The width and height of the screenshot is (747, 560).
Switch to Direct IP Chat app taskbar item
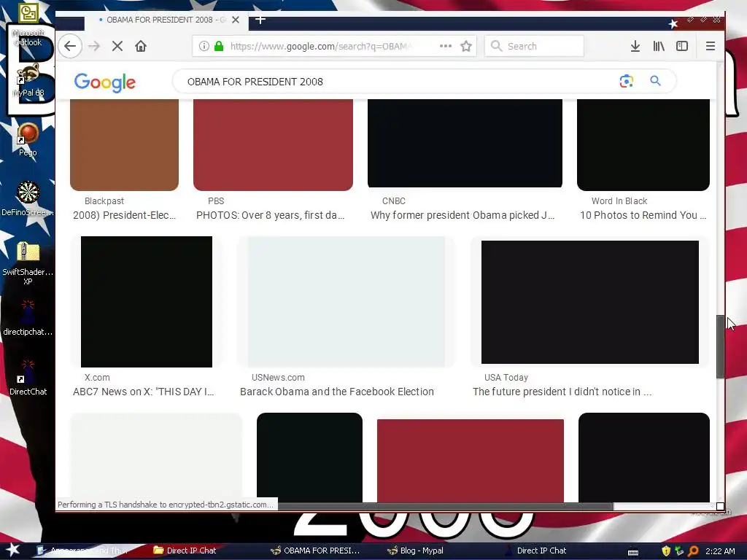[x=535, y=551]
